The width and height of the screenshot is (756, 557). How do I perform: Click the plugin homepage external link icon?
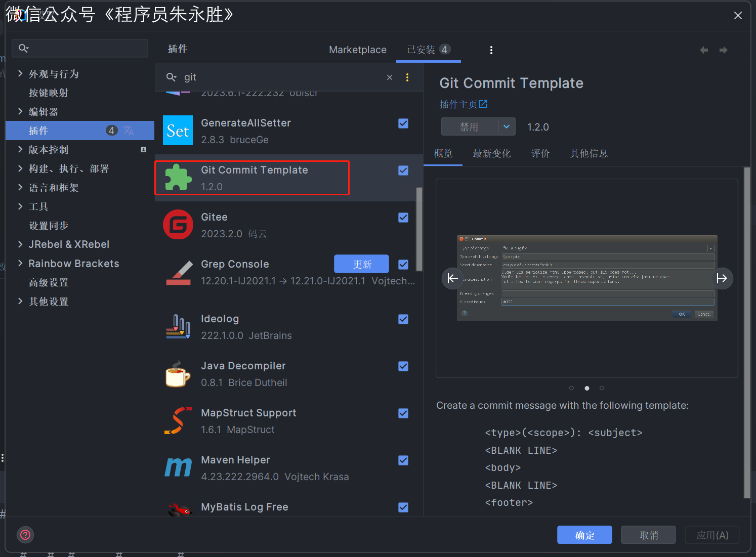(483, 104)
